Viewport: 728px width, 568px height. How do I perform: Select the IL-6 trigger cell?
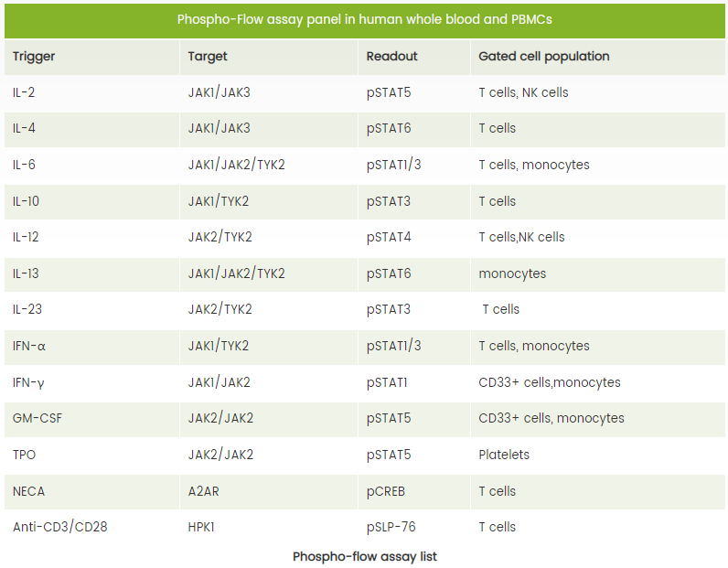point(92,165)
